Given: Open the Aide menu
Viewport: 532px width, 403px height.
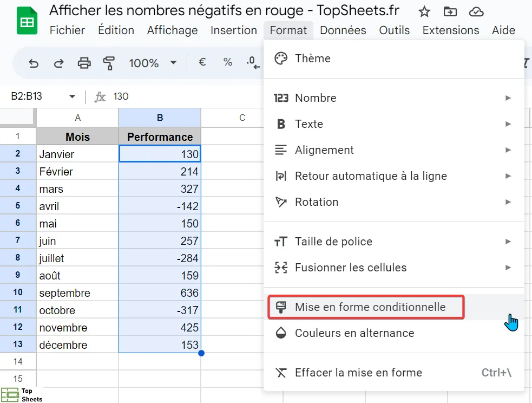Looking at the screenshot, I should [503, 30].
